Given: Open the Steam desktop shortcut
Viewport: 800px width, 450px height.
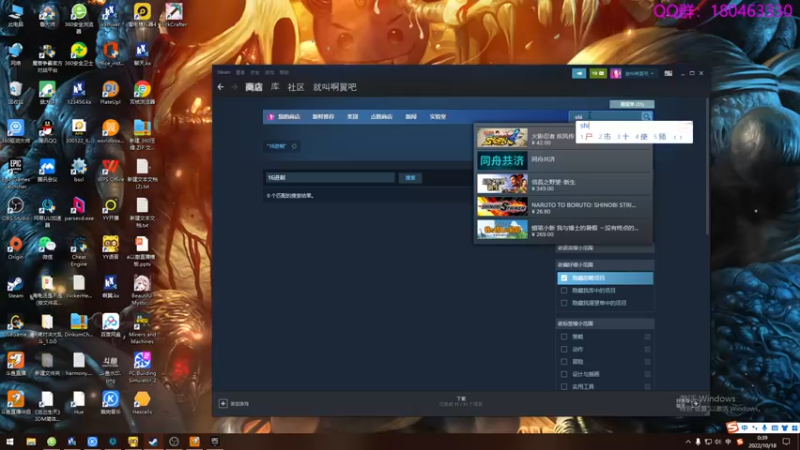Looking at the screenshot, I should click(x=15, y=287).
